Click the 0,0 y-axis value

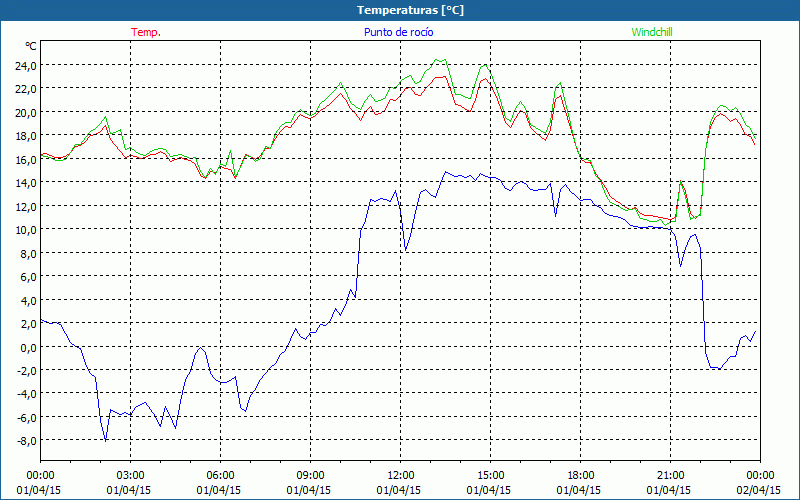(29, 347)
